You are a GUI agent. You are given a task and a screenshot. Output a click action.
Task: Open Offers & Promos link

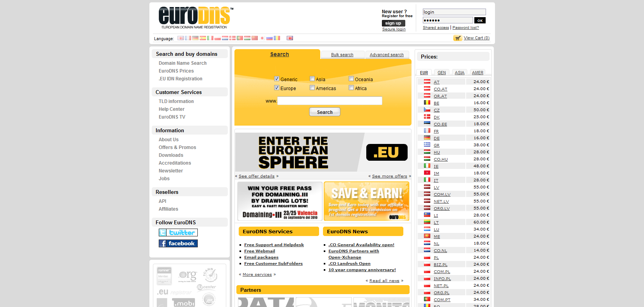click(x=177, y=147)
